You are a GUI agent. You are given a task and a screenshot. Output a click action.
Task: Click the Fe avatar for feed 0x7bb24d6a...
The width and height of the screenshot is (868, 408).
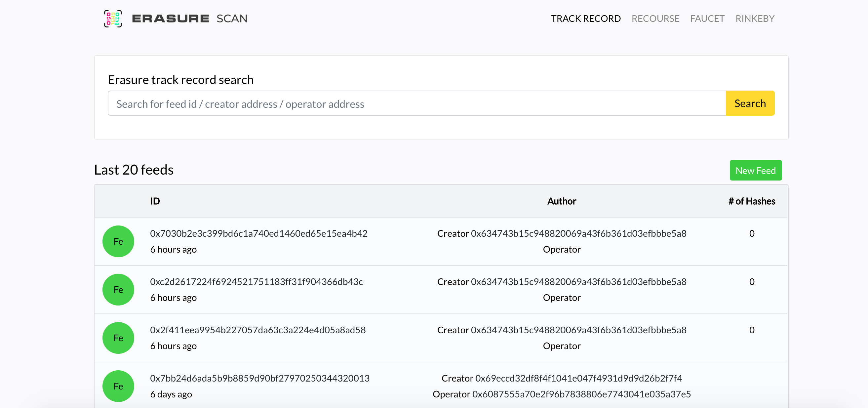[x=118, y=386]
